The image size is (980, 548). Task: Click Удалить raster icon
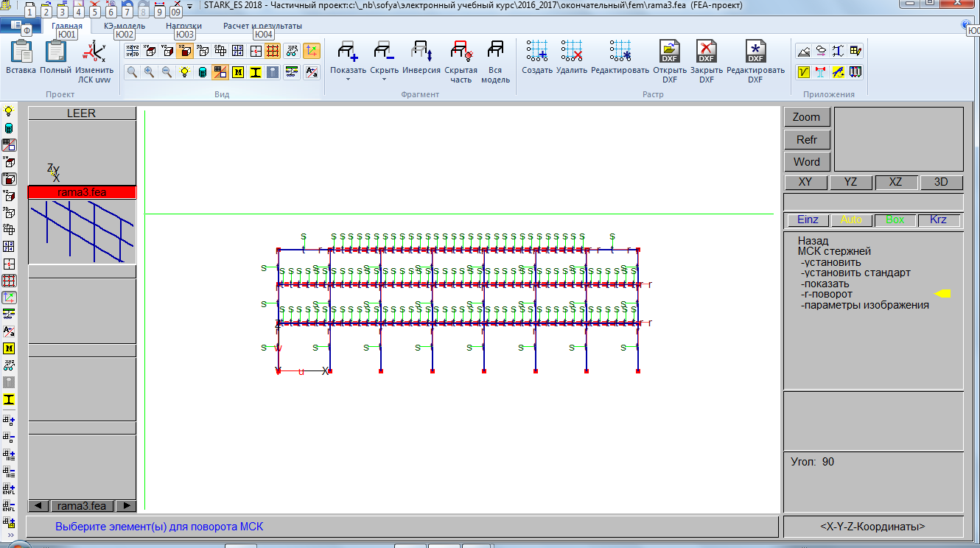click(572, 51)
